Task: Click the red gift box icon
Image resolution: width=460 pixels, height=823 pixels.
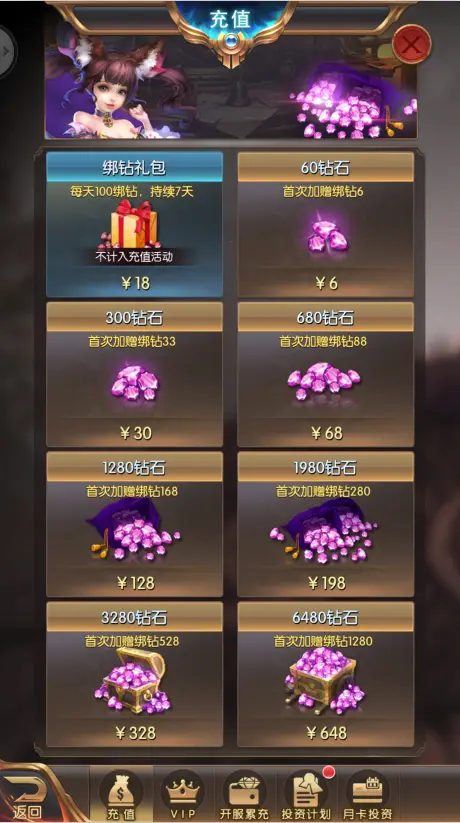Action: coord(134,224)
